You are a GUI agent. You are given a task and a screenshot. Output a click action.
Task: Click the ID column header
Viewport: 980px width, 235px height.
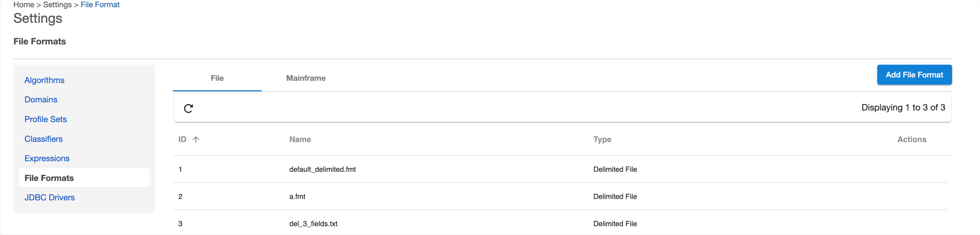(x=182, y=140)
